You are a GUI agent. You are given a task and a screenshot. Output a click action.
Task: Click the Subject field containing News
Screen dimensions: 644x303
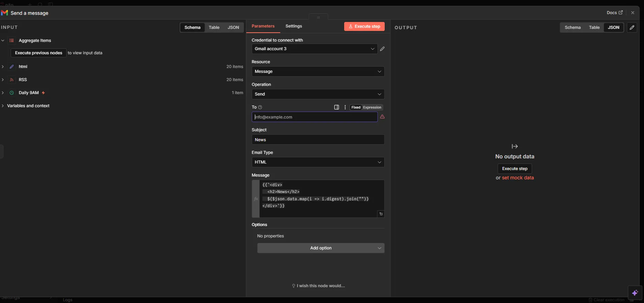pyautogui.click(x=318, y=140)
